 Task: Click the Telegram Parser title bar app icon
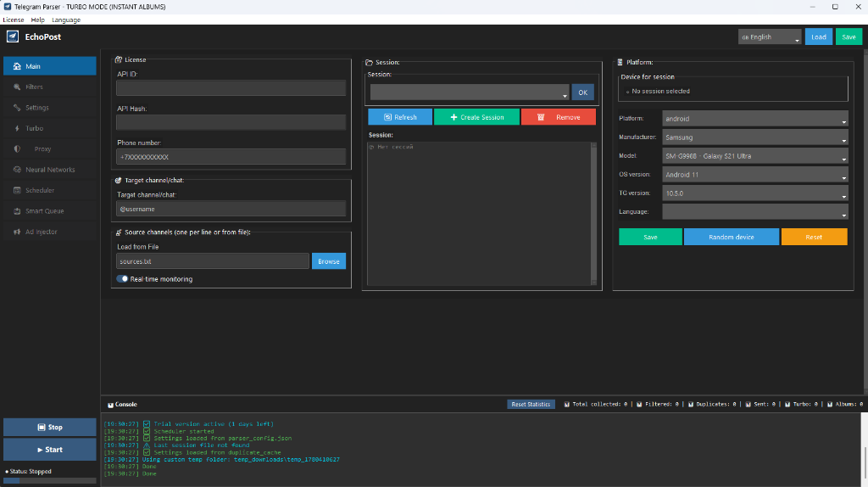tap(7, 7)
